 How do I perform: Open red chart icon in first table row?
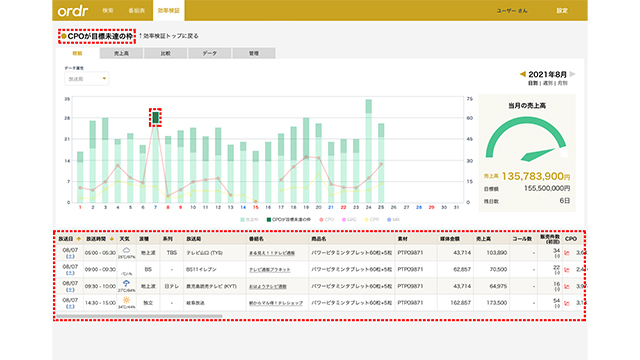[567, 253]
